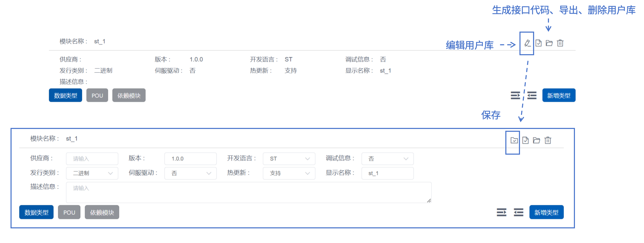Viewport: 644px width, 243px height.
Task: Click generate interface code icon in upper panel
Action: click(538, 43)
